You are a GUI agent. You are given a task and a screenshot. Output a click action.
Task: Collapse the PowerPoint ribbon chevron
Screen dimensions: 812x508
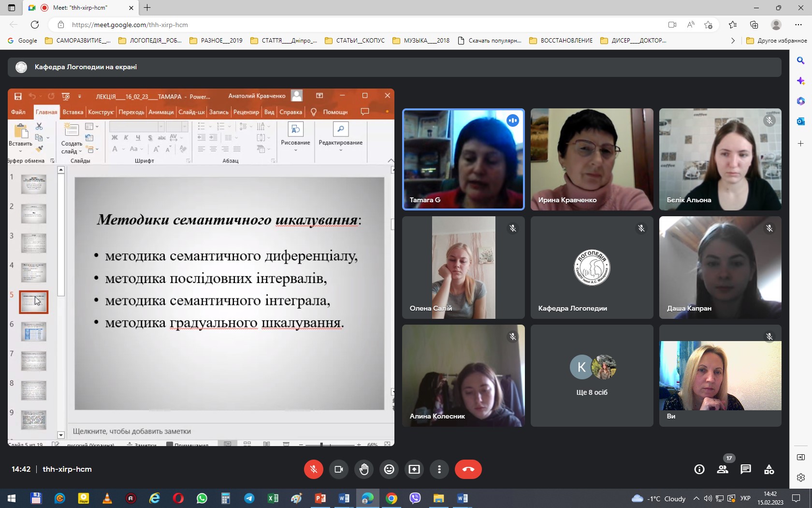(391, 161)
